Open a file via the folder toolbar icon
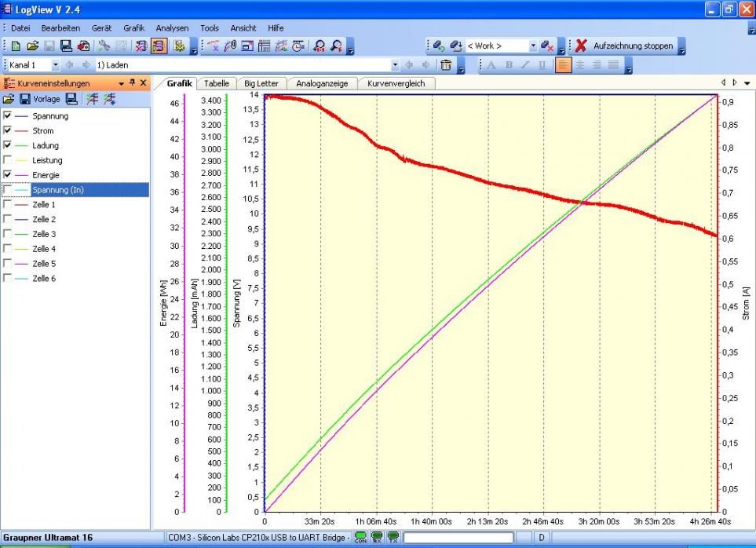The height and width of the screenshot is (548, 756). tap(32, 46)
